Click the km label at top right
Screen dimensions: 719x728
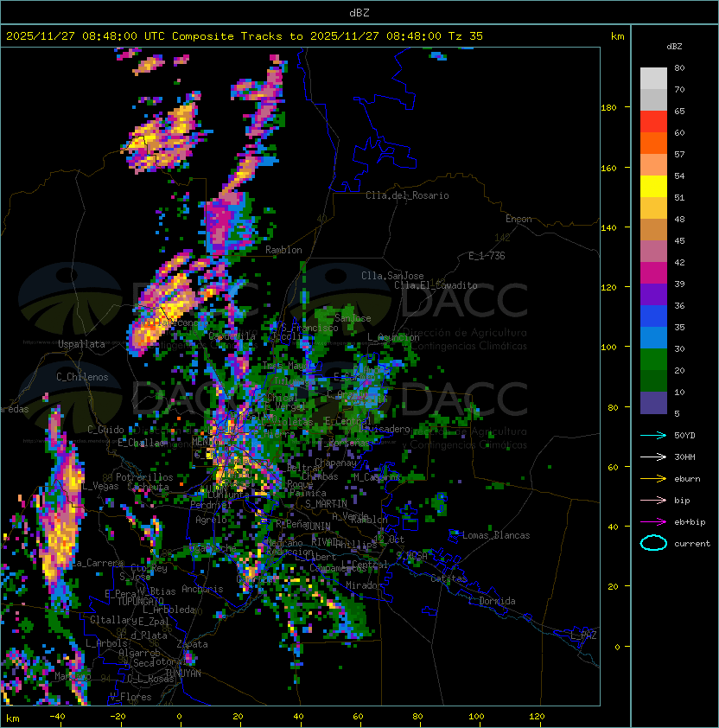(617, 36)
